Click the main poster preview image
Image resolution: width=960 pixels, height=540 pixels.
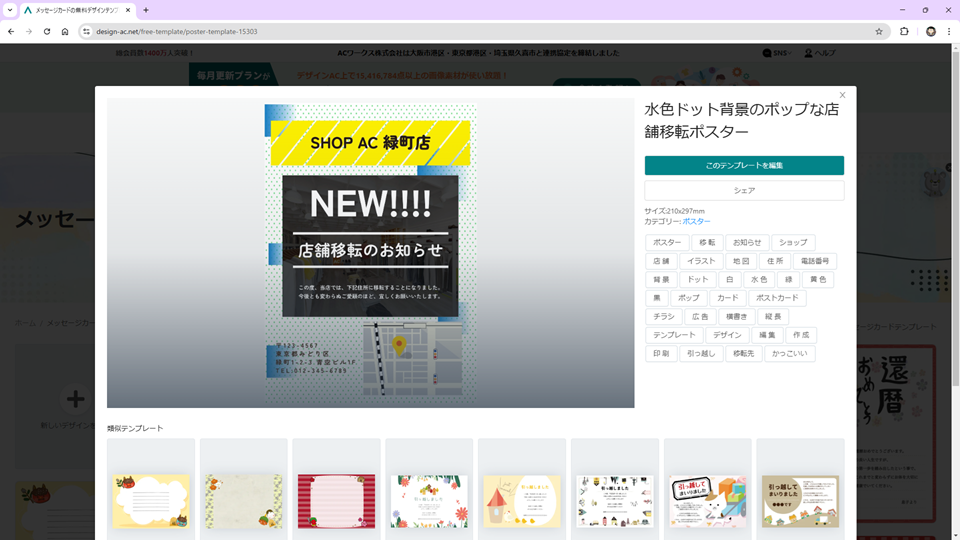click(370, 254)
